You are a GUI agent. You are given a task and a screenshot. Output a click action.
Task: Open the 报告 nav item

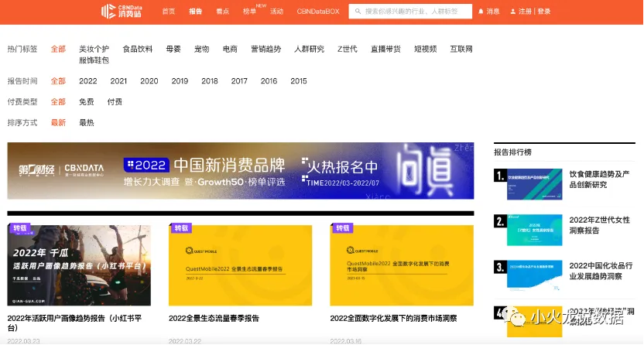[196, 12]
